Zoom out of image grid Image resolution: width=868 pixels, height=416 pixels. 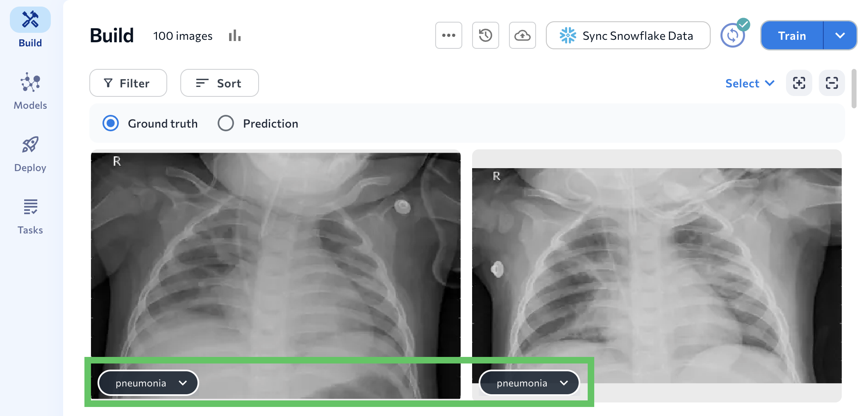(832, 83)
